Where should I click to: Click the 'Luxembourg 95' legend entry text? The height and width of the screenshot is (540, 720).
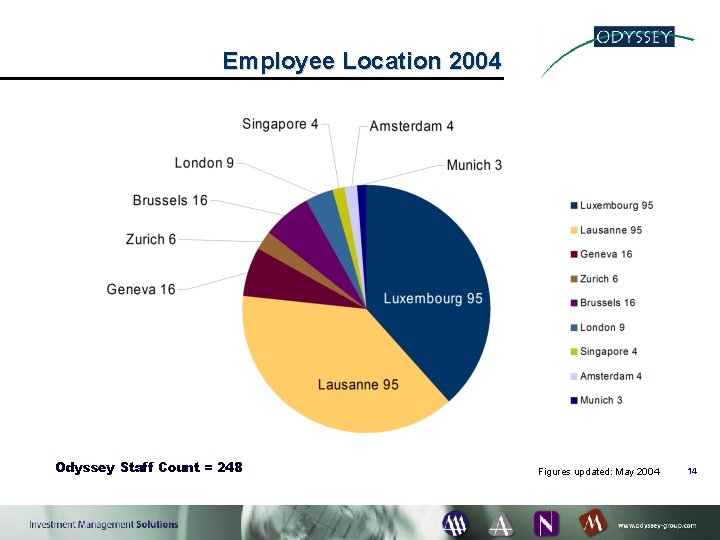coord(616,205)
